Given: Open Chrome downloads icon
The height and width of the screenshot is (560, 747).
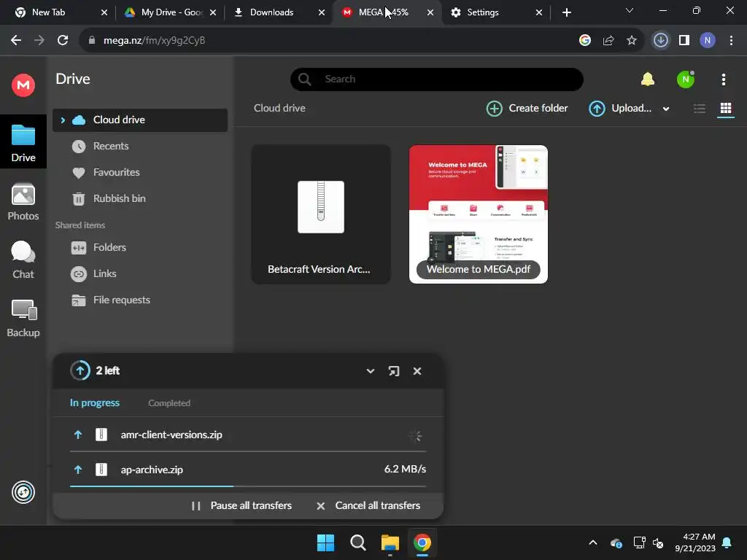Looking at the screenshot, I should [660, 41].
